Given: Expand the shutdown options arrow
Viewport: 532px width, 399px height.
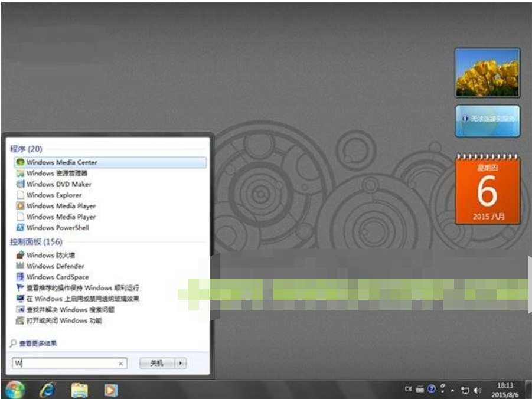Looking at the screenshot, I should coord(181,363).
